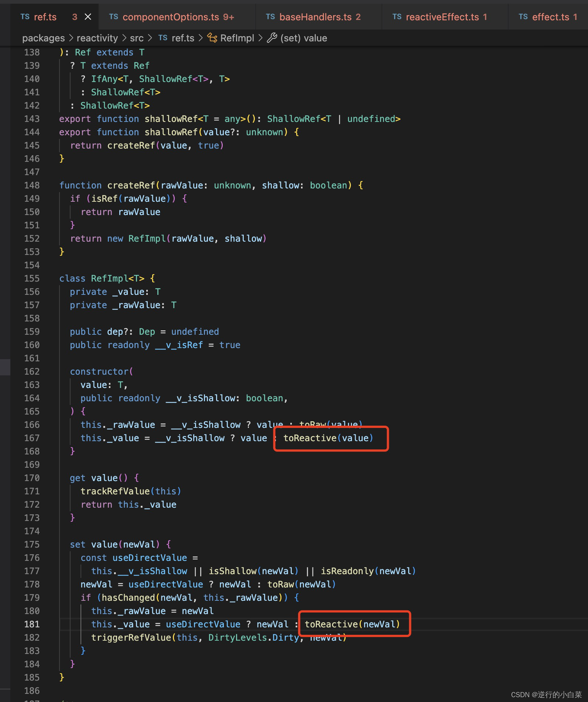588x702 pixels.
Task: Select 'packages' in the breadcrumb
Action: (x=43, y=38)
